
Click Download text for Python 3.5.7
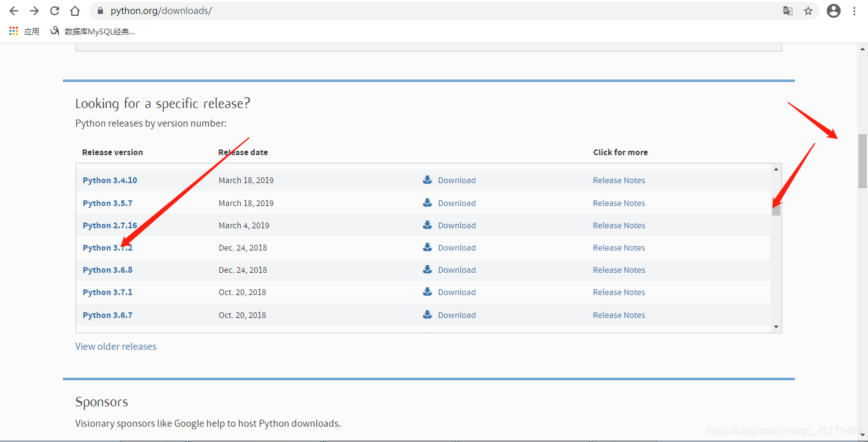(457, 204)
